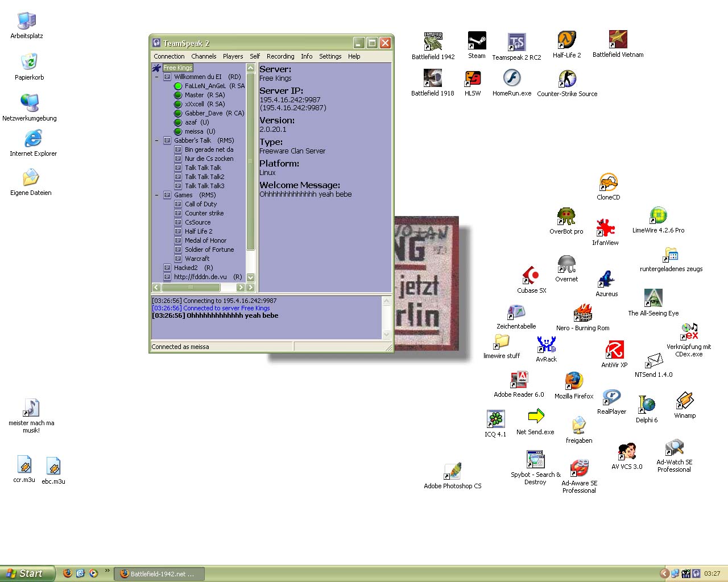Click the system clock showing 03:27
The width and height of the screenshot is (728, 582).
click(712, 573)
